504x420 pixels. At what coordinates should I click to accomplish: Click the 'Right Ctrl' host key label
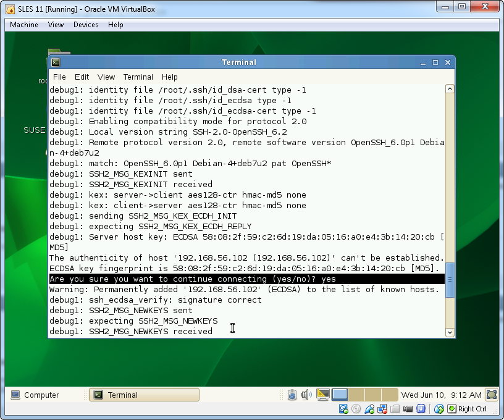[472, 409]
